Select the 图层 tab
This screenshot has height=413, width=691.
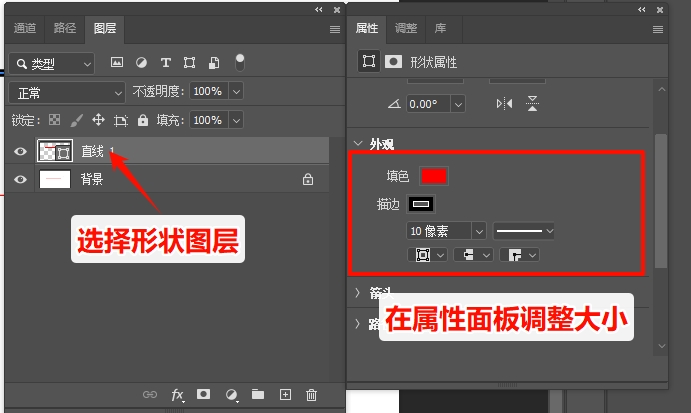pyautogui.click(x=105, y=29)
